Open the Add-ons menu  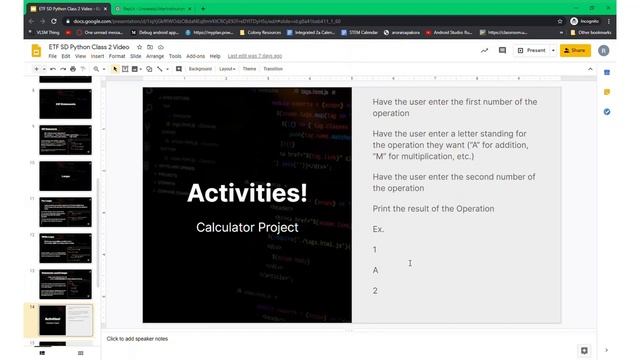[196, 56]
